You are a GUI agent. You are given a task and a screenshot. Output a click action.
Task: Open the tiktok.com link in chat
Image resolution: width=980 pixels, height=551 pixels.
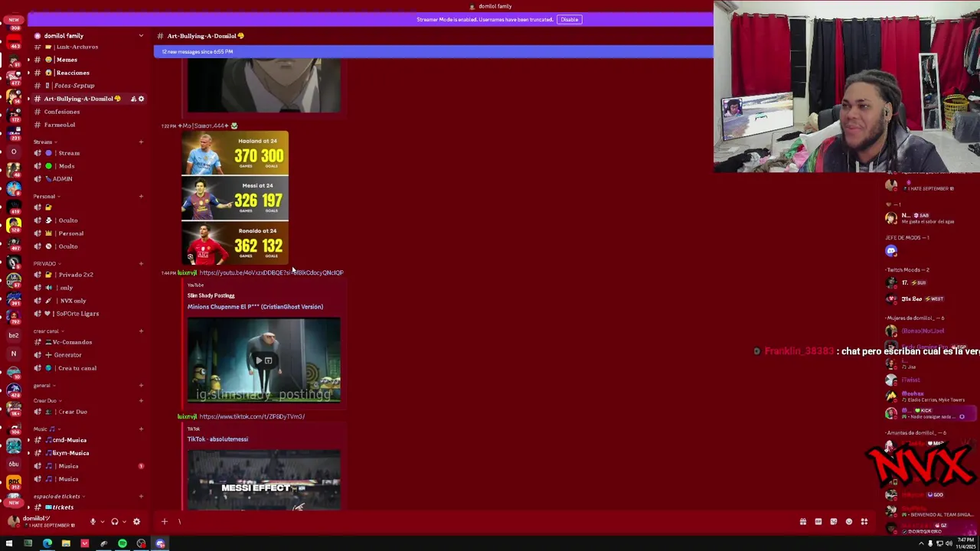(x=252, y=416)
